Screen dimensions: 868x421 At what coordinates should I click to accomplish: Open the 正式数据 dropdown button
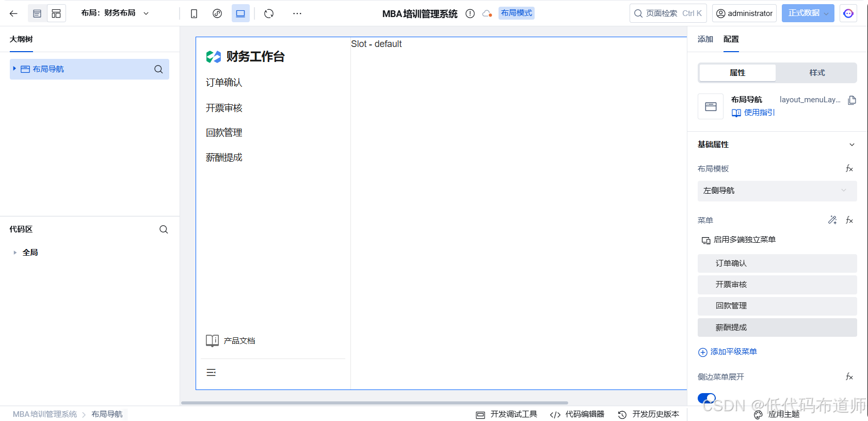pyautogui.click(x=808, y=13)
